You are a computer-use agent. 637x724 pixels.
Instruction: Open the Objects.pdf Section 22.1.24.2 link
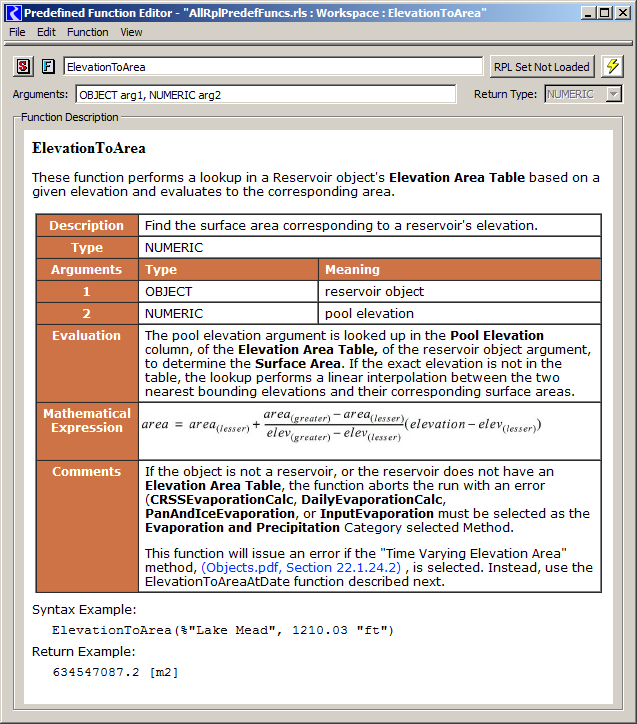[x=301, y=567]
